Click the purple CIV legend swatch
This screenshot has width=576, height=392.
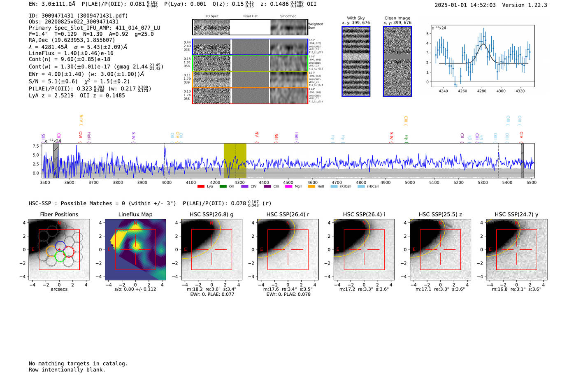(x=245, y=186)
